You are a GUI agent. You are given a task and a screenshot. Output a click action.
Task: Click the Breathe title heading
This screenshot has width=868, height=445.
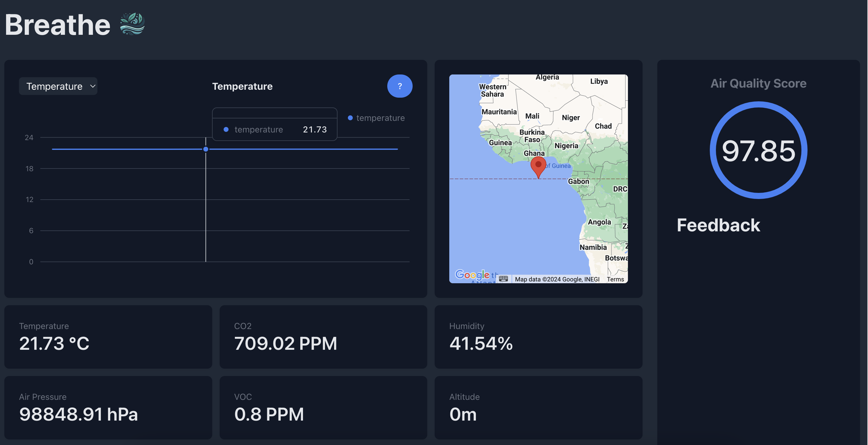point(58,25)
